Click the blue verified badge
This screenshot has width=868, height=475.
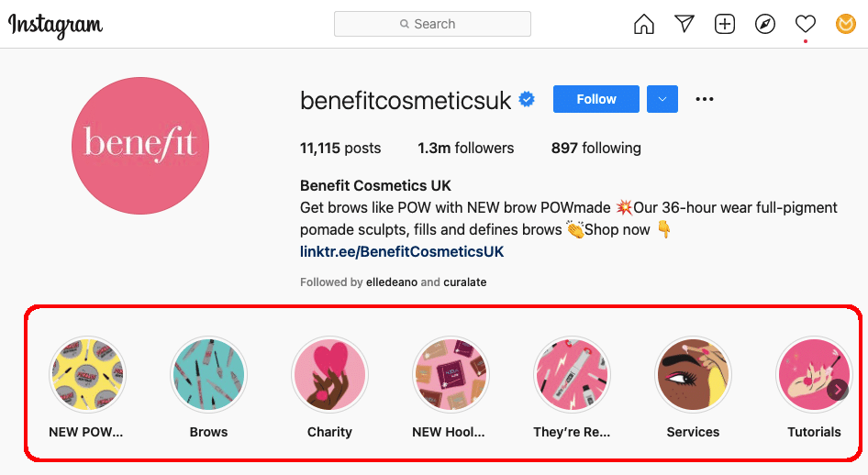pyautogui.click(x=527, y=100)
